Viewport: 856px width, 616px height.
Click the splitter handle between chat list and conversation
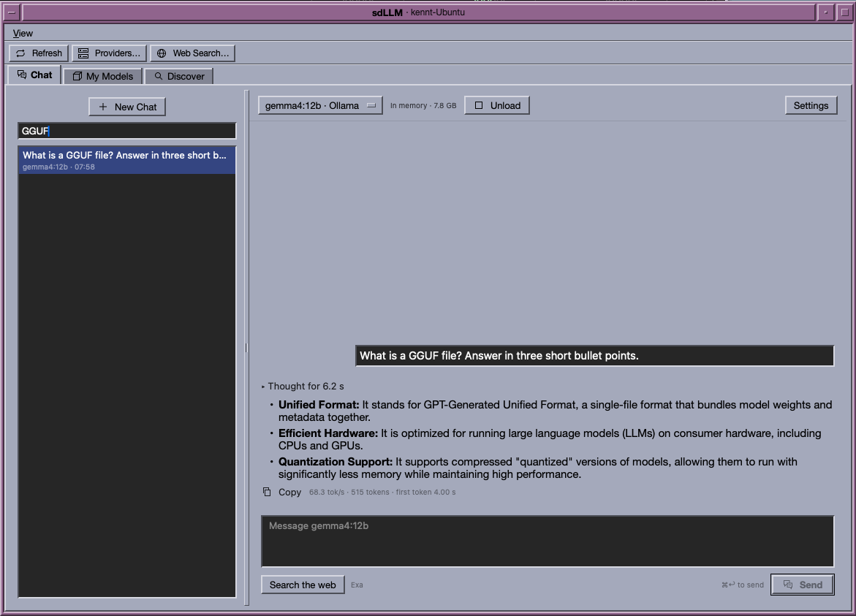pyautogui.click(x=247, y=348)
